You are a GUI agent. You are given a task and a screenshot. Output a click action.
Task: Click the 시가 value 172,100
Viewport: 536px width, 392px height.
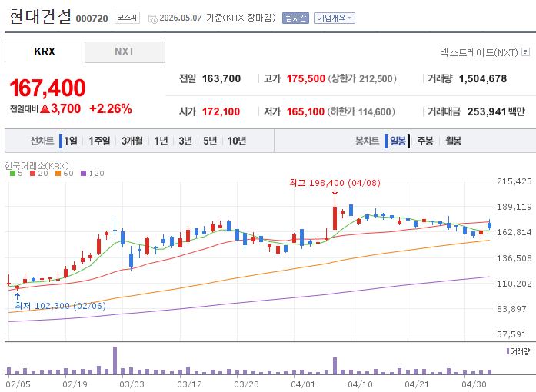click(x=221, y=111)
